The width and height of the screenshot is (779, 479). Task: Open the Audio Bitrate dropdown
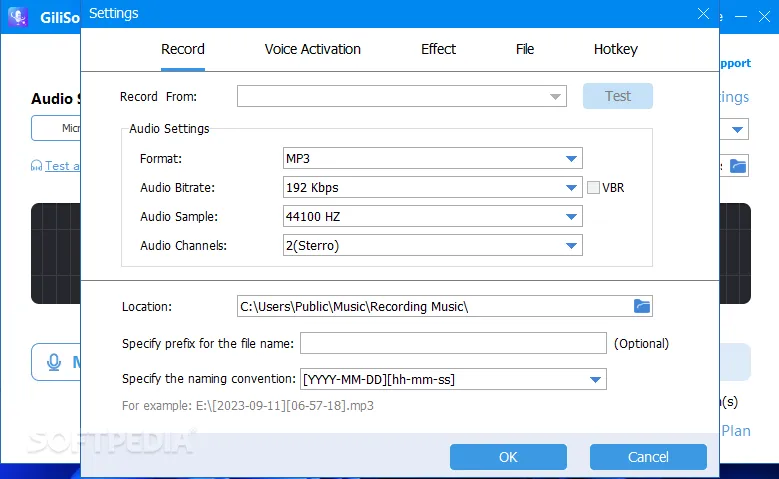coord(432,187)
